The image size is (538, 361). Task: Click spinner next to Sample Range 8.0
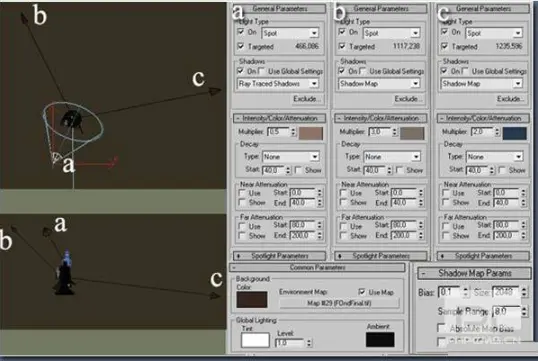tap(524, 312)
